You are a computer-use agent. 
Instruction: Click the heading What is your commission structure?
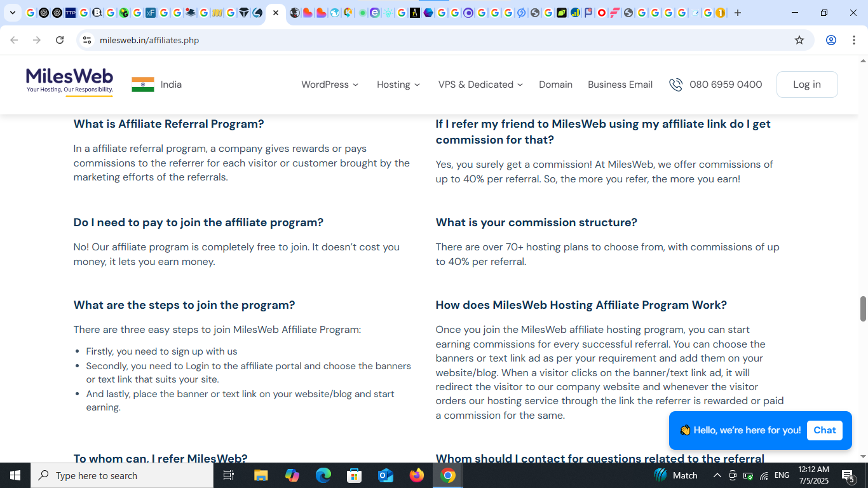(536, 222)
